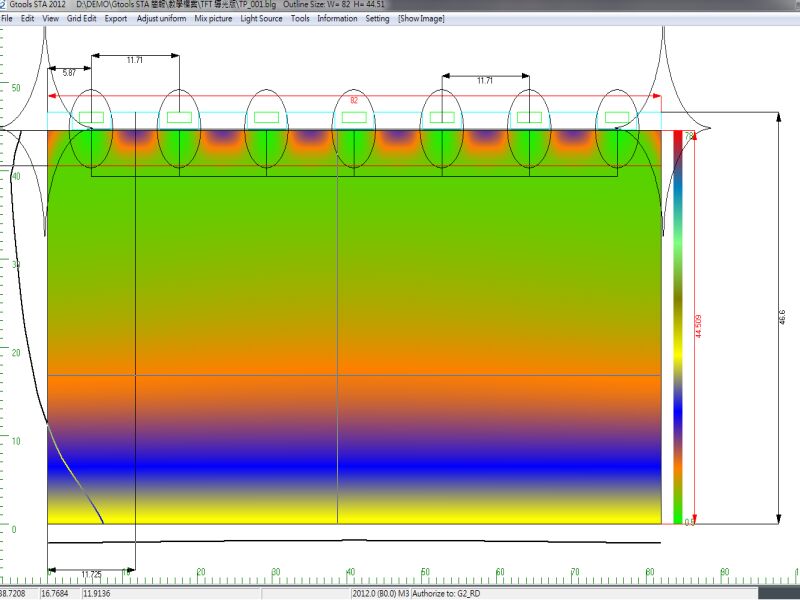The width and height of the screenshot is (800, 600).
Task: Click the 70 mark on the horizontal ruler
Action: pyautogui.click(x=575, y=572)
